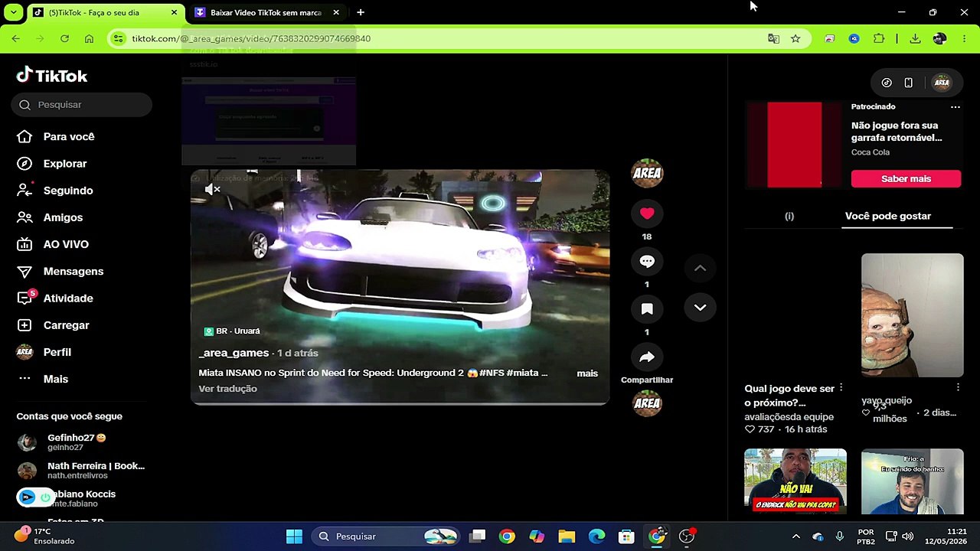
Task: Click the AREA sound disc below Compartilhar
Action: coord(647,403)
